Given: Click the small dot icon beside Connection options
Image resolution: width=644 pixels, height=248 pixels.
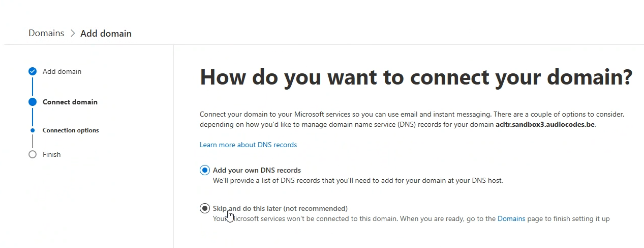Looking at the screenshot, I should [33, 130].
